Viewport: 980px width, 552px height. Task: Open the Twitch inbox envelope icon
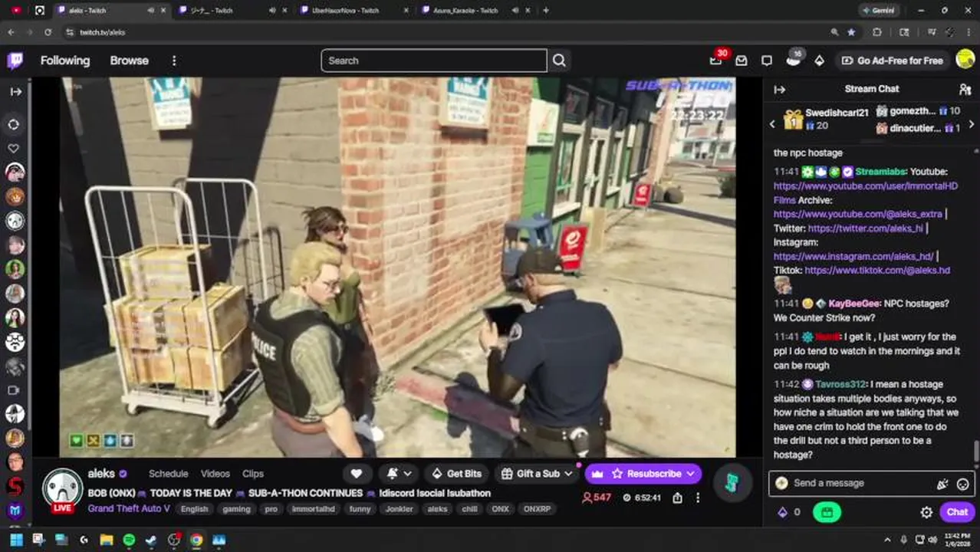pyautogui.click(x=742, y=61)
